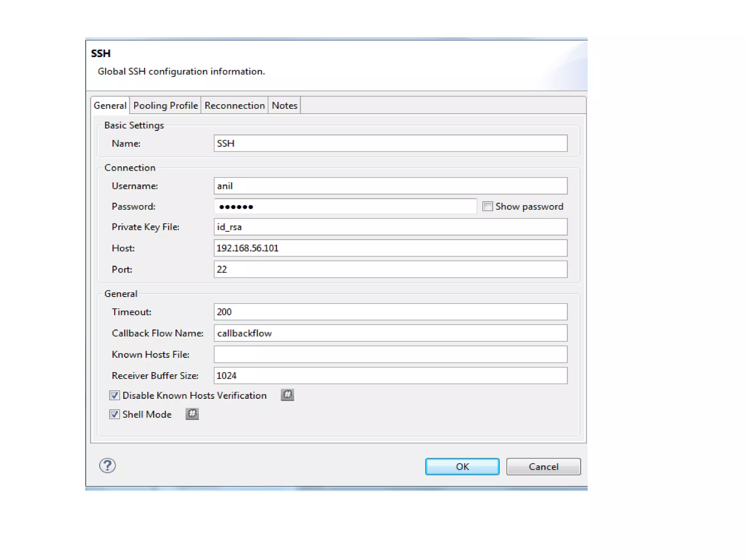
Task: Focus the Receiver Buffer Size field
Action: 390,375
